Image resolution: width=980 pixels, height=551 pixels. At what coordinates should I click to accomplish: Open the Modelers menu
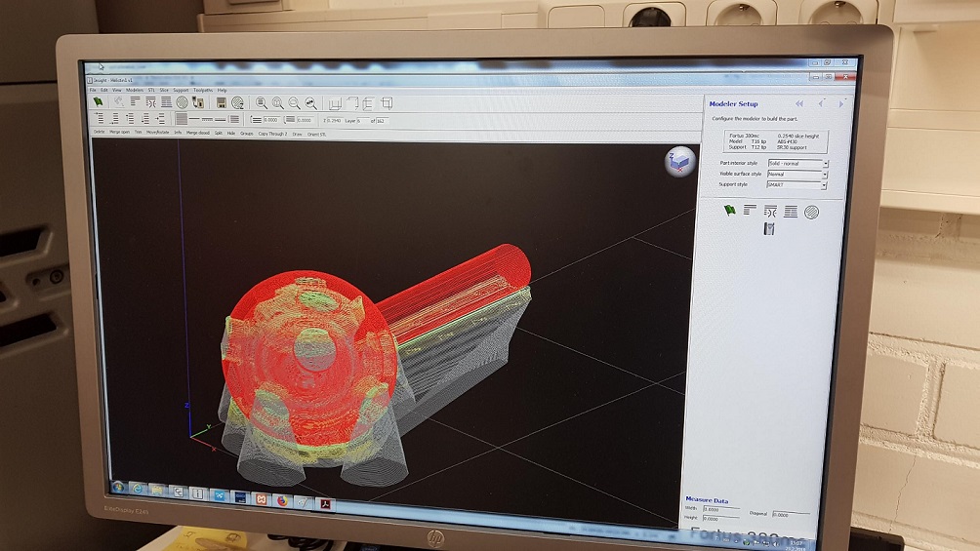pos(135,90)
